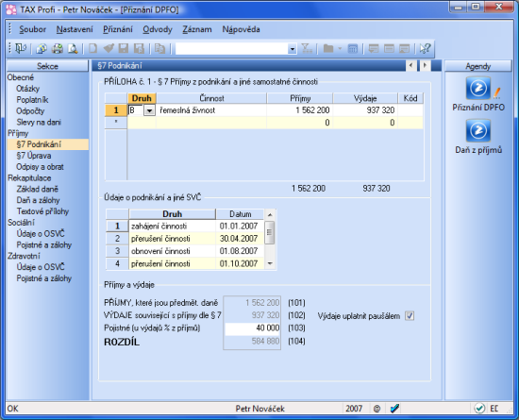
Task: Click the Pojistné input field with 40 000
Action: pos(252,328)
